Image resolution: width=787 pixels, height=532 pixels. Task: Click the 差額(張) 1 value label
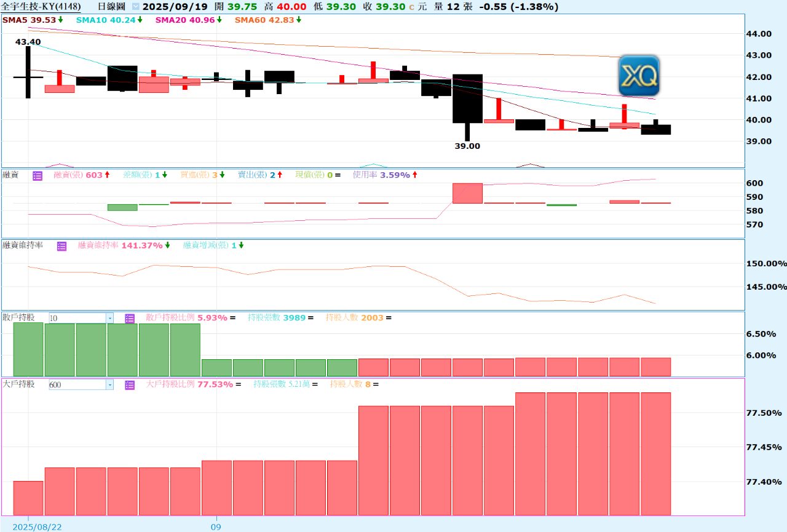pyautogui.click(x=145, y=175)
